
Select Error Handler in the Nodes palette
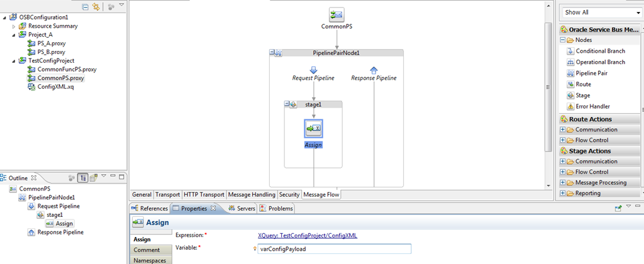tap(592, 107)
